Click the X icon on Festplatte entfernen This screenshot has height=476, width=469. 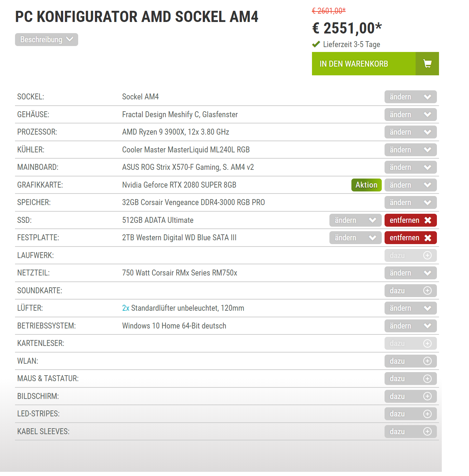428,238
